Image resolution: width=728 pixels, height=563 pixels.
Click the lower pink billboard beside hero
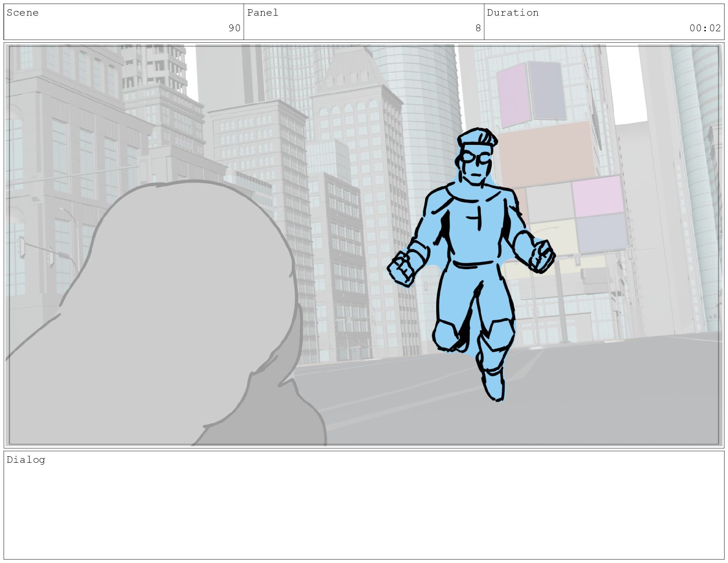tap(597, 197)
